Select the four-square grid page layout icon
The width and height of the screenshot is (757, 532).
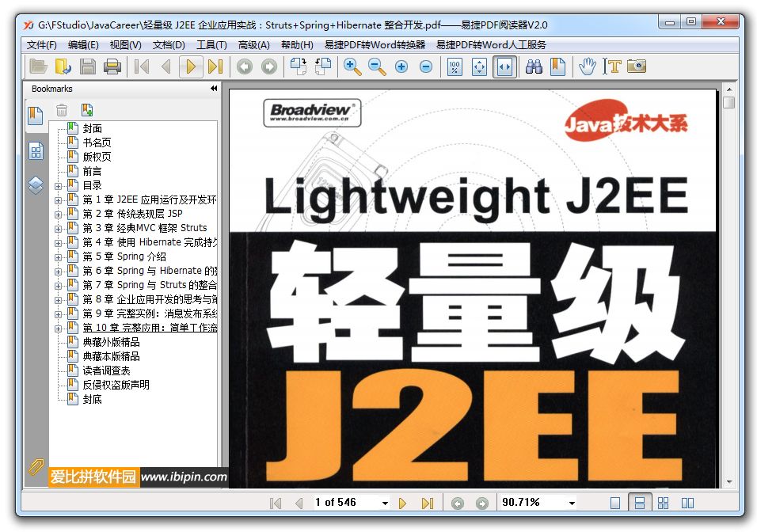(x=664, y=503)
